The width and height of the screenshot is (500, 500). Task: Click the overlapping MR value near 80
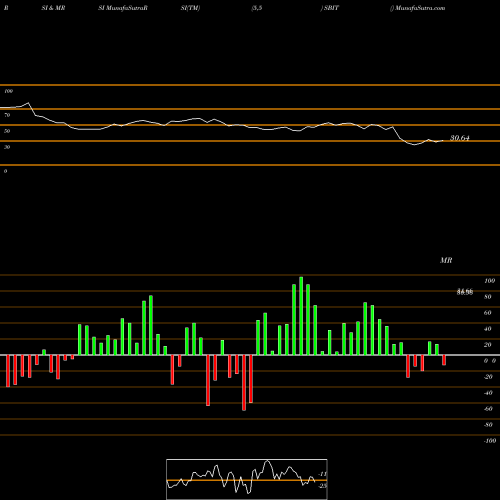click(x=465, y=292)
